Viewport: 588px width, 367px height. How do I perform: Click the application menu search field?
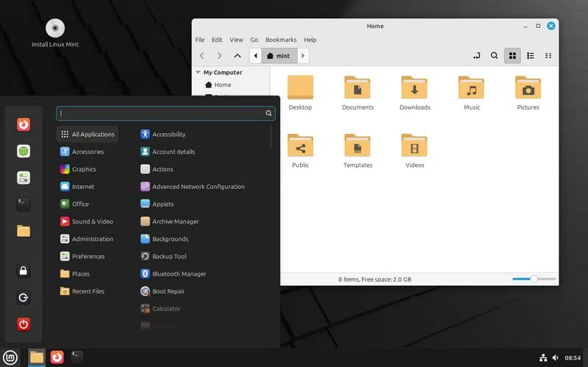click(x=162, y=114)
